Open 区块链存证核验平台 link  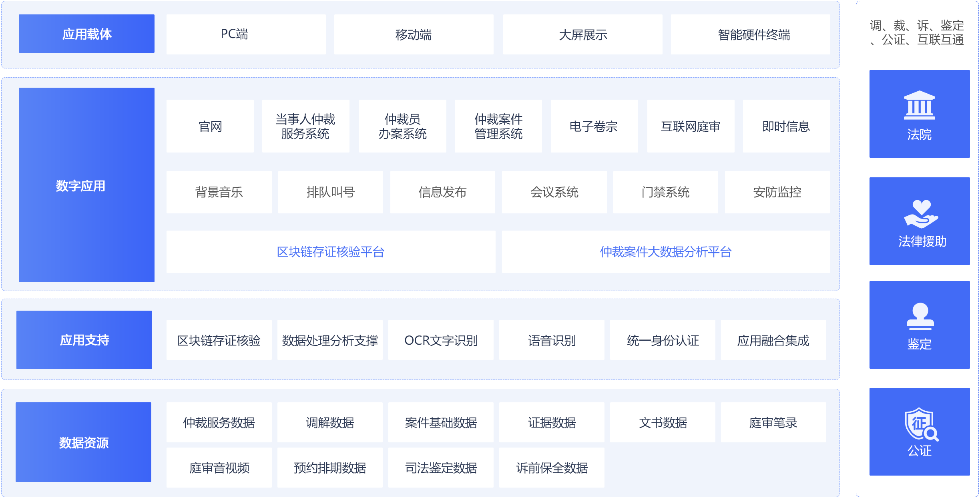pyautogui.click(x=331, y=252)
